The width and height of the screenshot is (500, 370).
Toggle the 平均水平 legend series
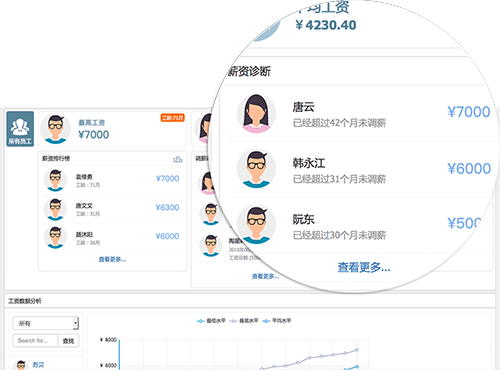pyautogui.click(x=276, y=321)
